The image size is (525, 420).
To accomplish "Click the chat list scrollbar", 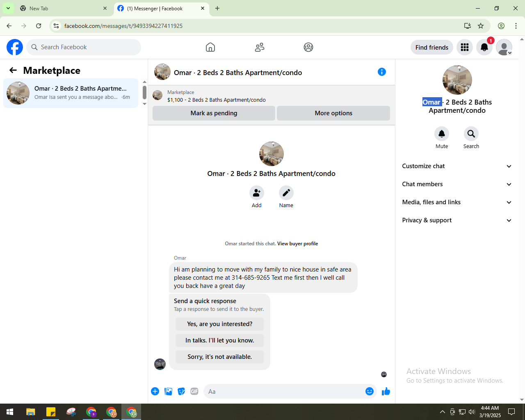I will pyautogui.click(x=144, y=93).
